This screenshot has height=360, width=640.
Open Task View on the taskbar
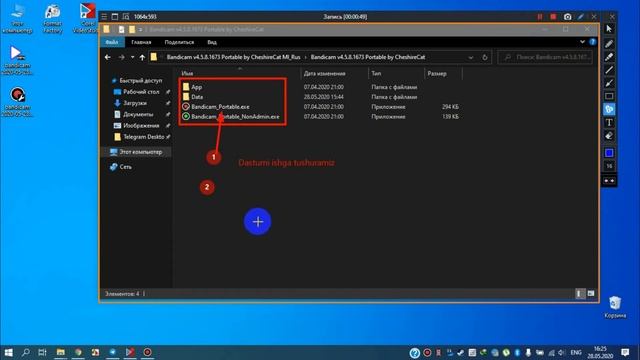[x=42, y=352]
